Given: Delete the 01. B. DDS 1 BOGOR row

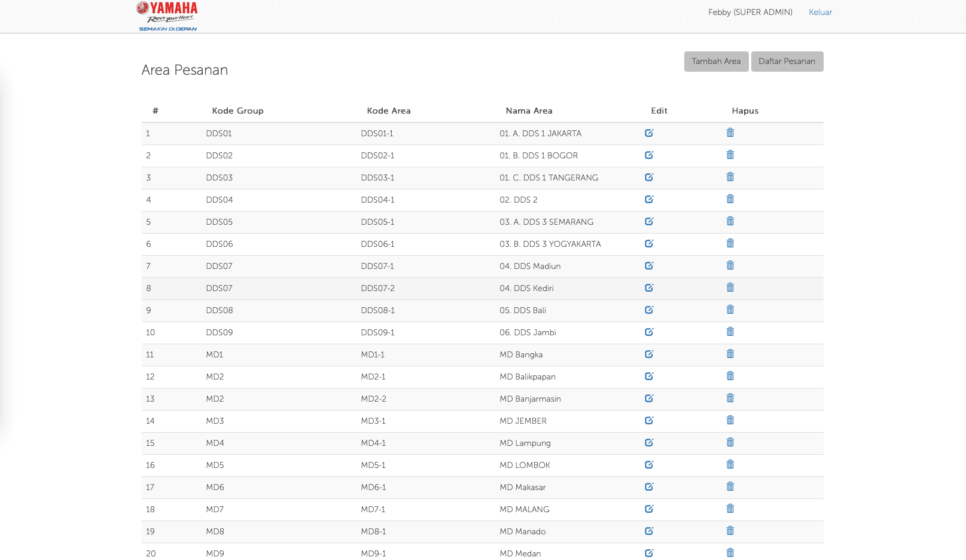Looking at the screenshot, I should [x=730, y=155].
